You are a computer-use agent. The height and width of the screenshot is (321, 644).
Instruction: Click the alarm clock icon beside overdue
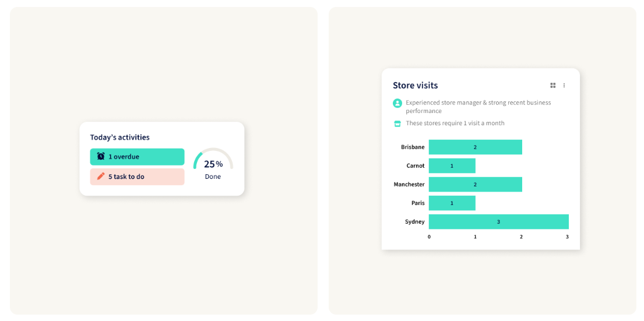click(x=101, y=157)
